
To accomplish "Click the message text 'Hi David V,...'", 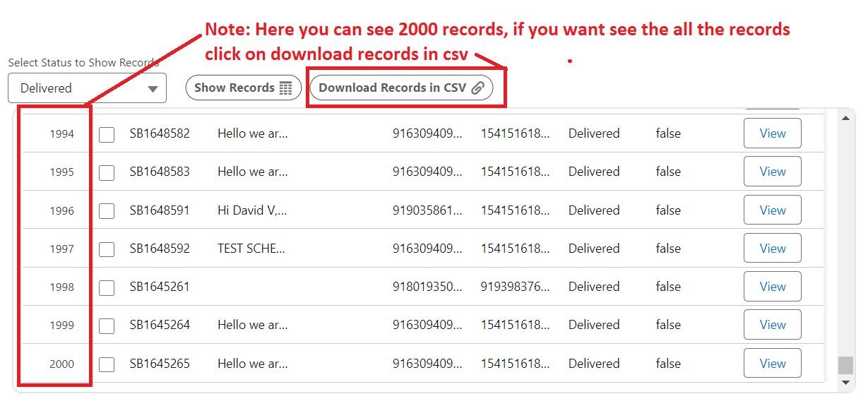I will tap(252, 210).
